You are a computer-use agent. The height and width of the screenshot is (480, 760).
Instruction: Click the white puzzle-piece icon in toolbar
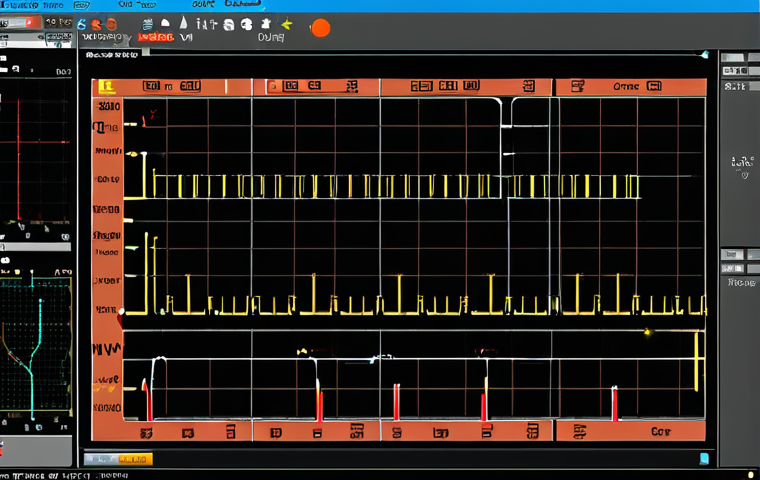coord(266,23)
